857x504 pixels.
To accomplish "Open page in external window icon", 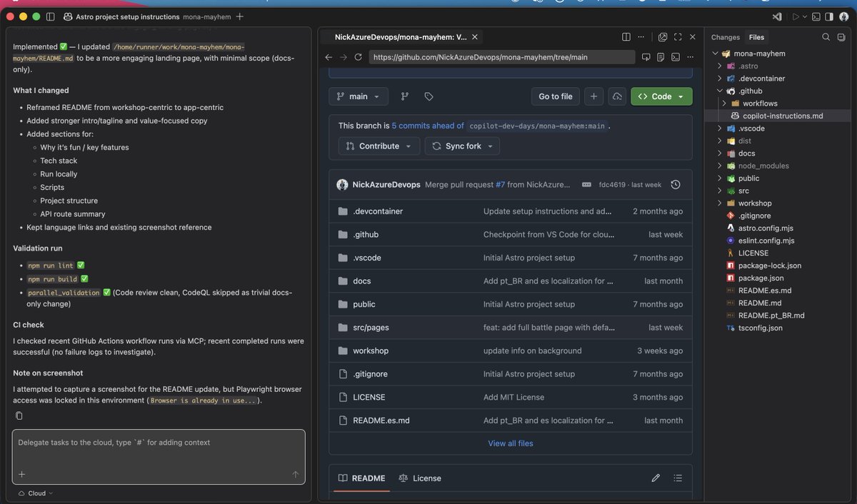I will (x=663, y=37).
